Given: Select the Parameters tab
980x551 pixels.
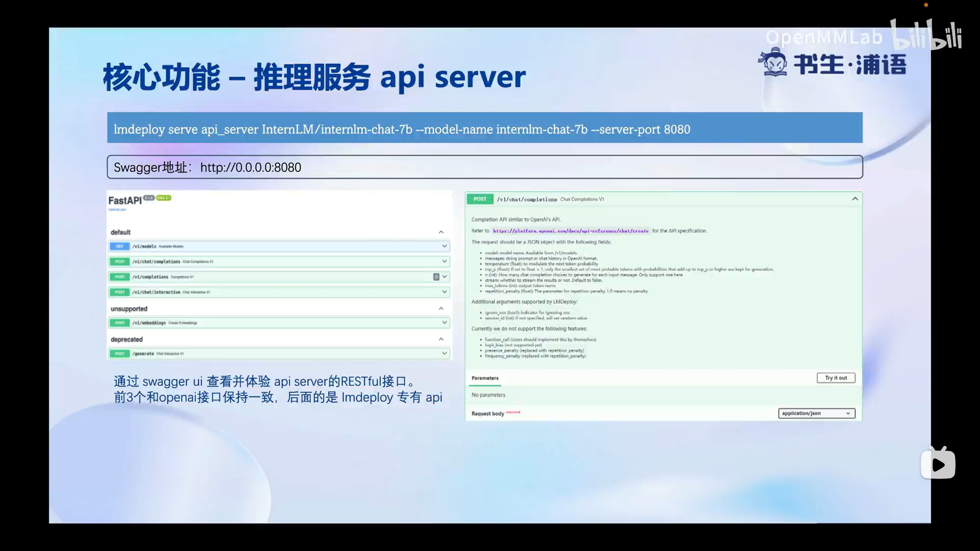Looking at the screenshot, I should (485, 378).
